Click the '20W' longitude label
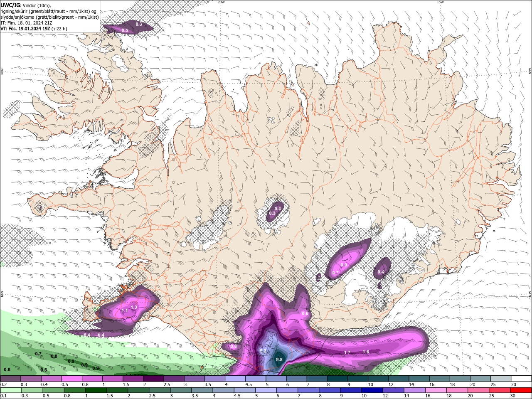532x399 pixels. (x=221, y=2)
